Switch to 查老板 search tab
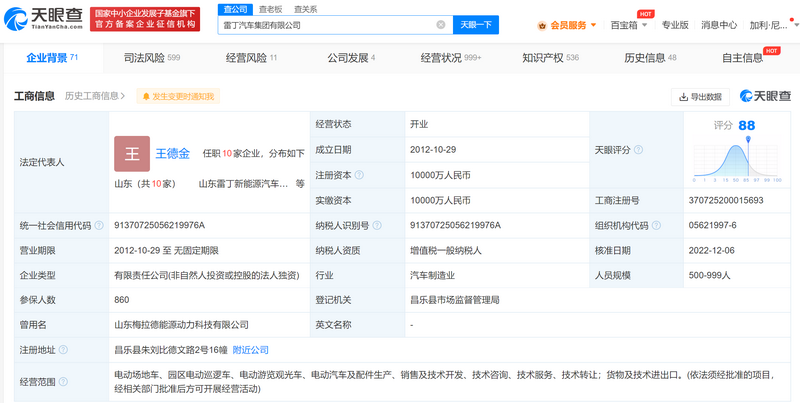Image resolution: width=800 pixels, height=403 pixels. (x=270, y=9)
